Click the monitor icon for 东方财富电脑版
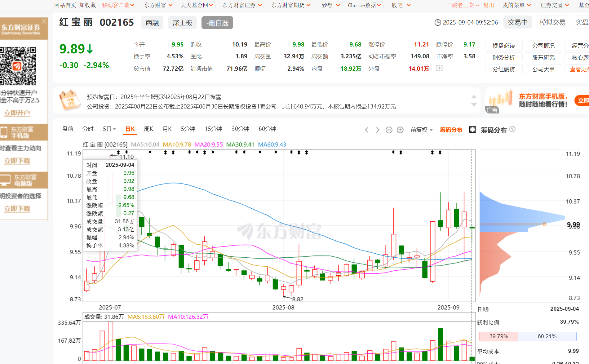This screenshot has width=589, height=364. 5,180
